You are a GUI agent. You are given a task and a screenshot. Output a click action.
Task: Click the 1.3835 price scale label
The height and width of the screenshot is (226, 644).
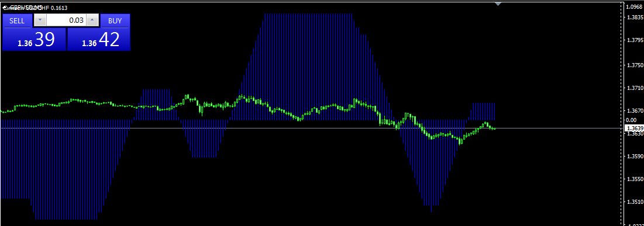pos(634,17)
